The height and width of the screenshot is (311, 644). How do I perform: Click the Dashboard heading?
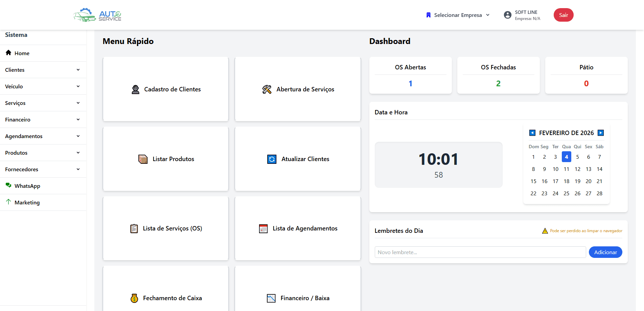pos(390,41)
